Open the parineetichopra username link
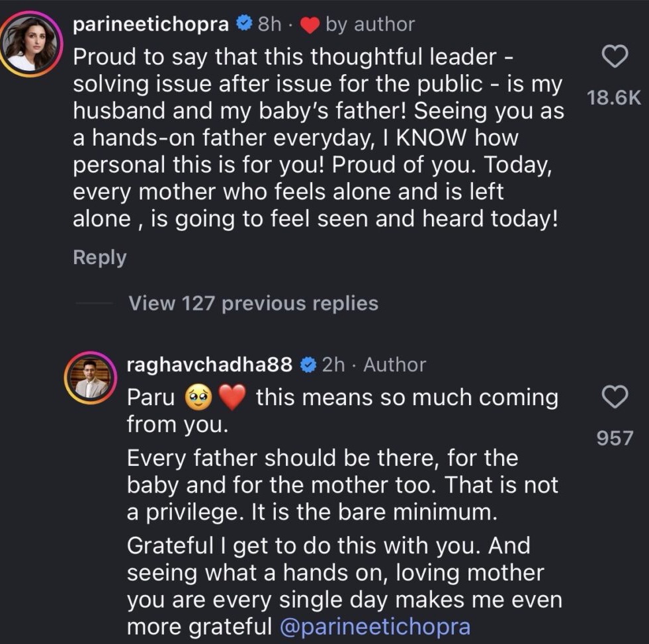The height and width of the screenshot is (644, 649). 151,24
